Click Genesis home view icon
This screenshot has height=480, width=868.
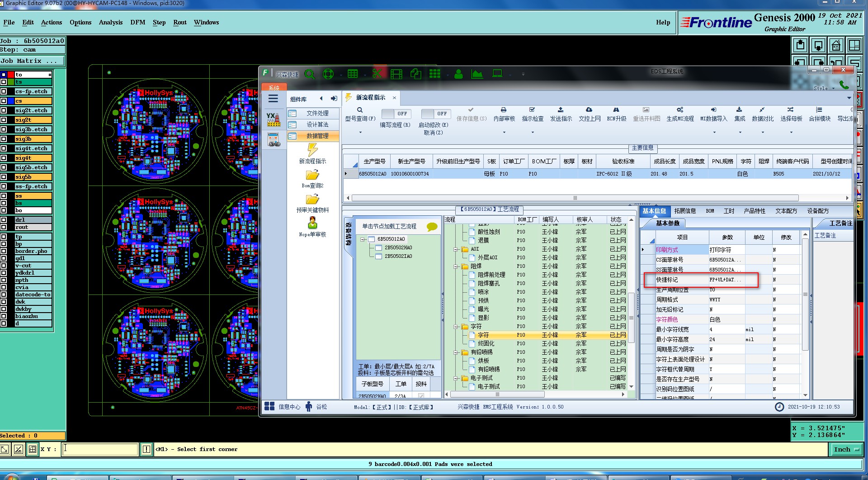click(836, 45)
